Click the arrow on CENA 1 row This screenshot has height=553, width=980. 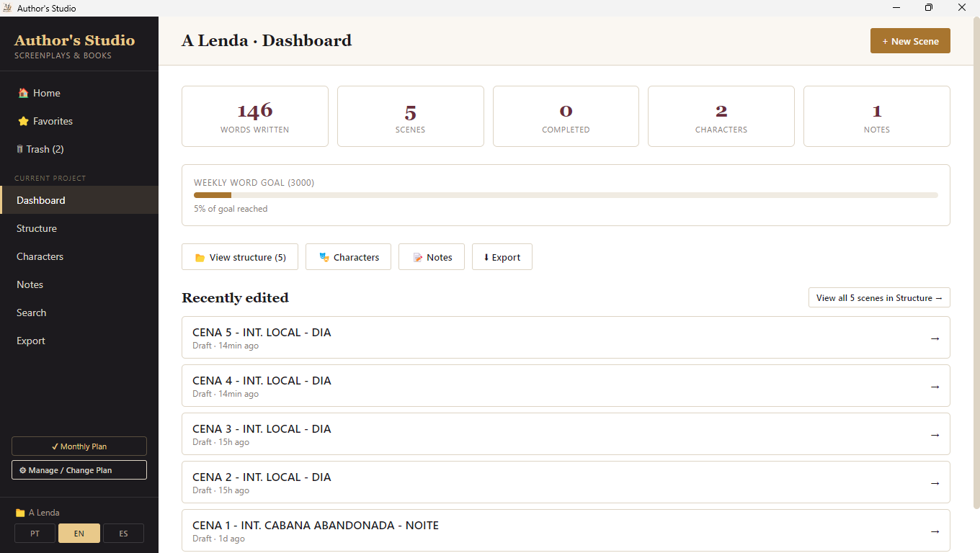[x=935, y=531]
